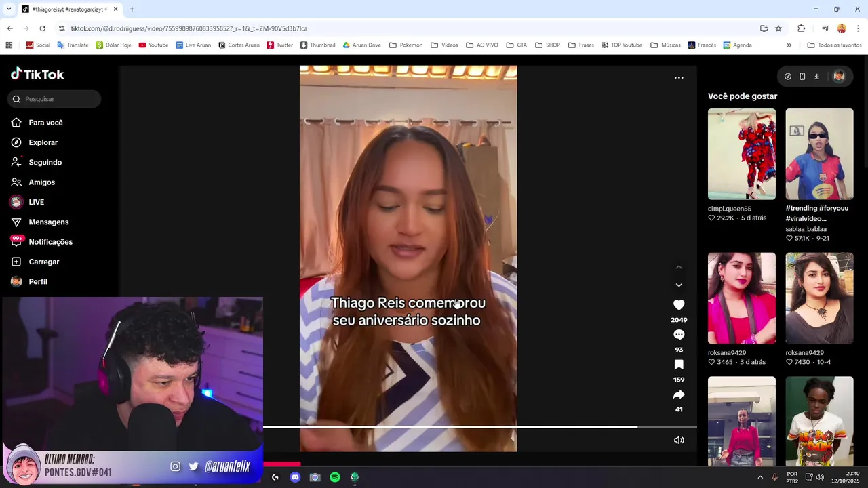868x488 pixels.
Task: Click the sablaa_bablaa username text
Action: (x=806, y=229)
